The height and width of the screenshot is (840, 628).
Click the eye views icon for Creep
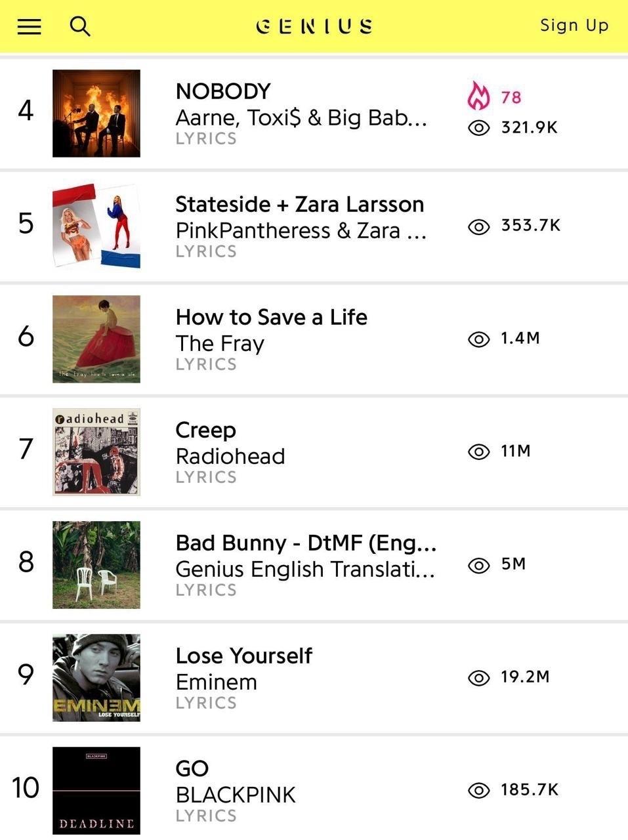coord(478,451)
